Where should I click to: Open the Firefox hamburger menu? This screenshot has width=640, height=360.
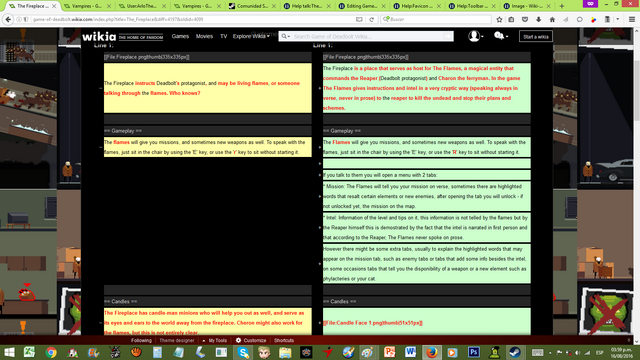[x=631, y=19]
